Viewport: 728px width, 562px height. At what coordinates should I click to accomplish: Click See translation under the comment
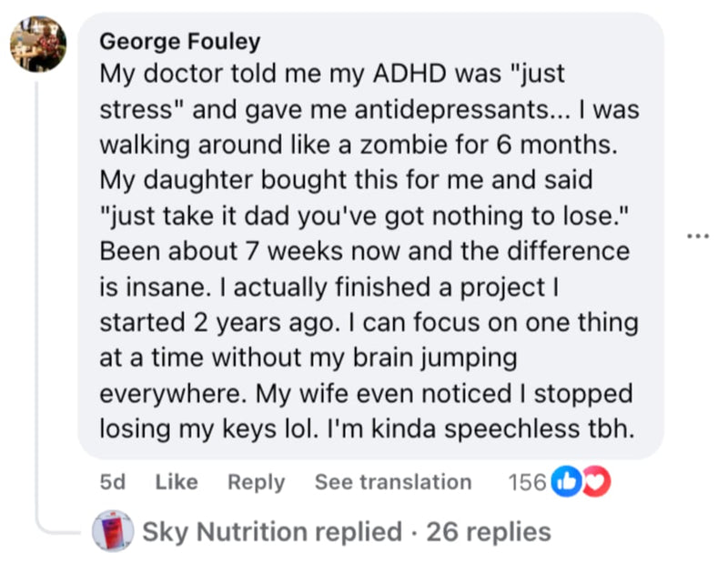point(393,482)
